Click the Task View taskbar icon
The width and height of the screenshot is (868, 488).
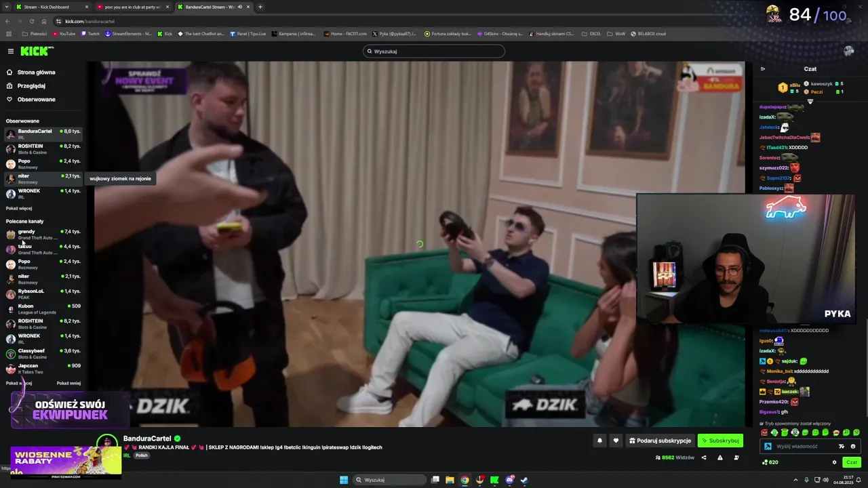pyautogui.click(x=435, y=480)
